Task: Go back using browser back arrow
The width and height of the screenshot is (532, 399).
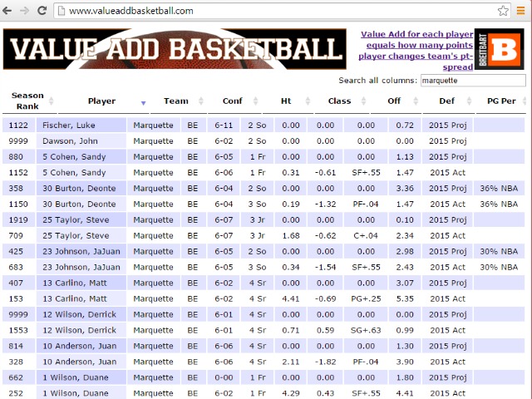Action: pos(7,11)
